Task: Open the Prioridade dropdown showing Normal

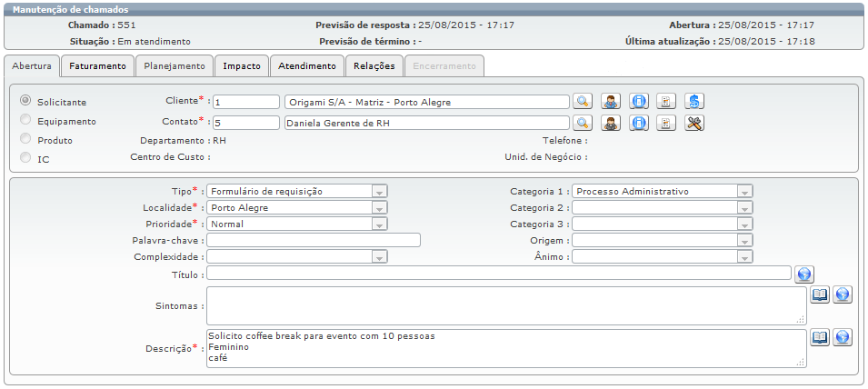Action: 297,224
